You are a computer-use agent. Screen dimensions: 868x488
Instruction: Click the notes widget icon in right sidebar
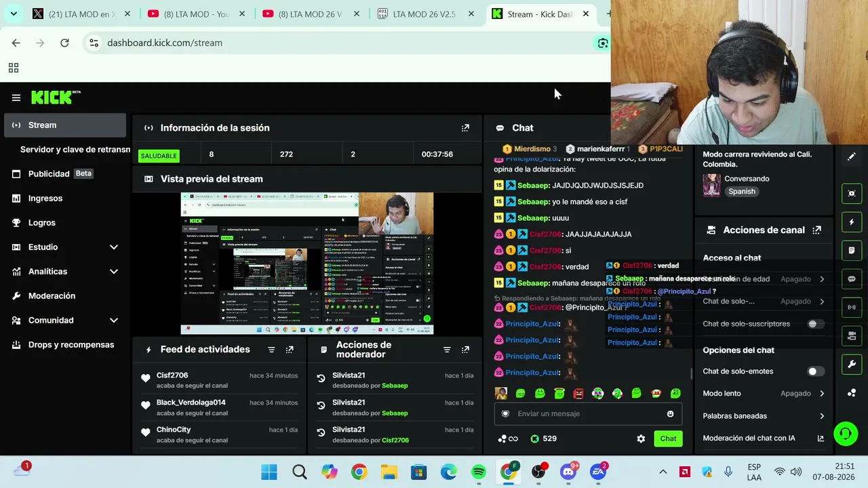point(852,250)
